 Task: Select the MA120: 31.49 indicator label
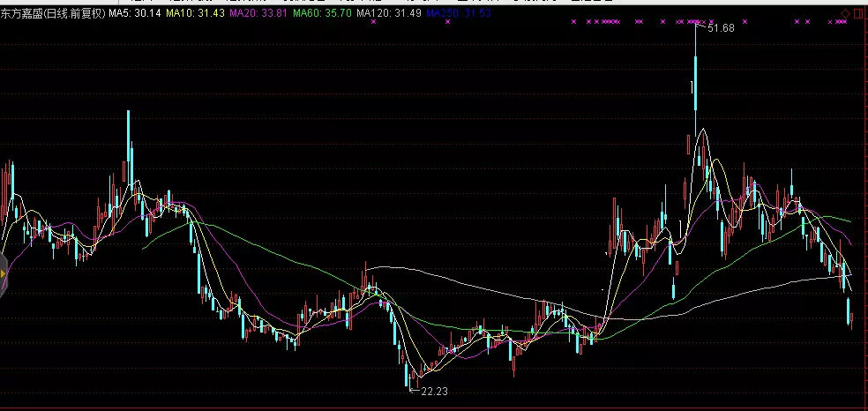(387, 14)
